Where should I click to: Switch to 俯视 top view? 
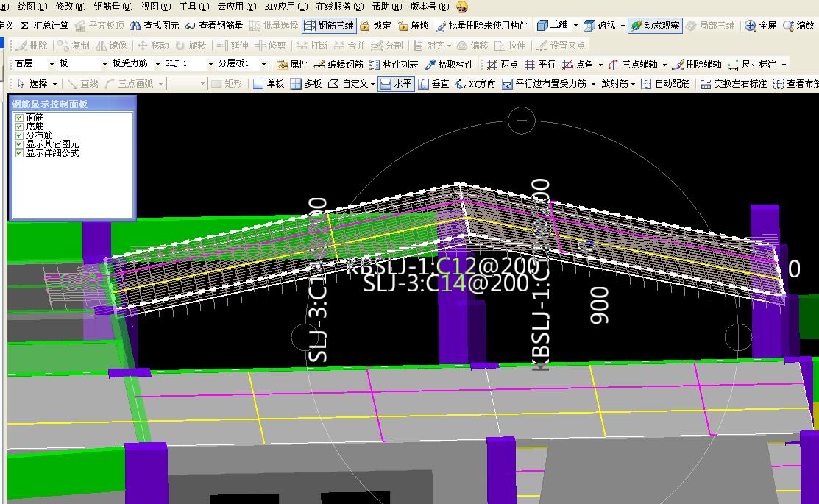[600, 26]
